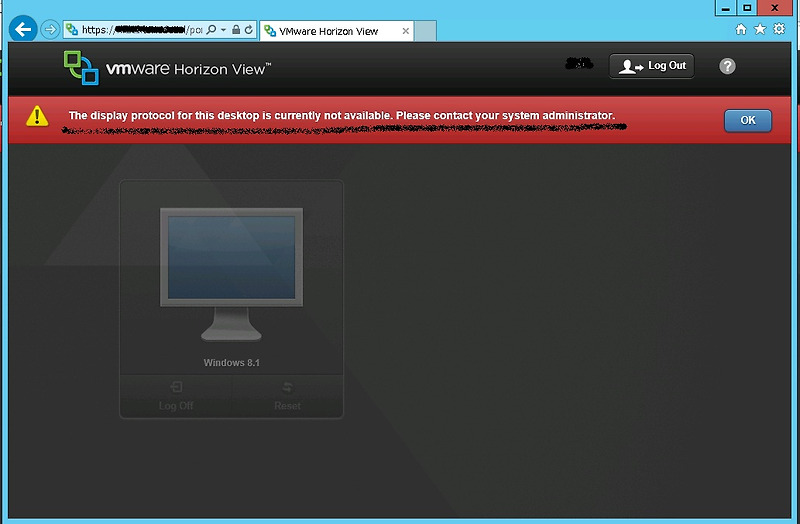Open the browser Home icon
The height and width of the screenshot is (524, 800).
click(741, 30)
